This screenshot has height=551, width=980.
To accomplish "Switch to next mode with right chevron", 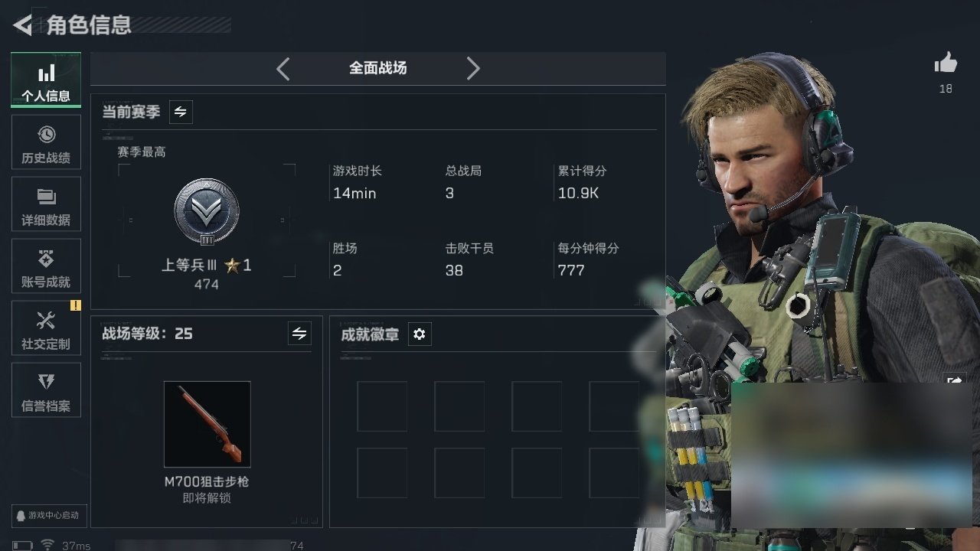I will click(473, 69).
